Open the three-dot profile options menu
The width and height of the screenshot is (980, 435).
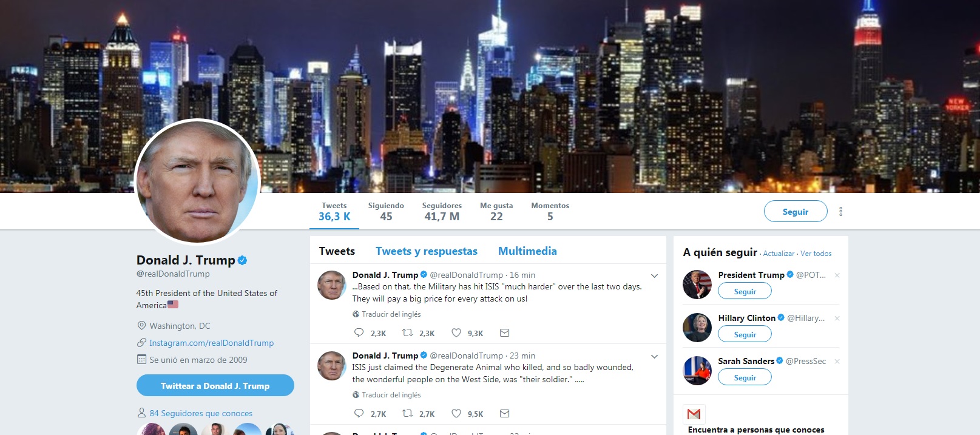pos(840,211)
